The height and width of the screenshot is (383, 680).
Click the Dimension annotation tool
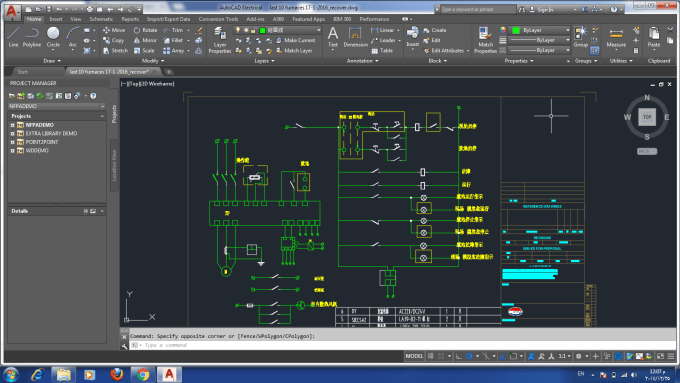pos(355,37)
